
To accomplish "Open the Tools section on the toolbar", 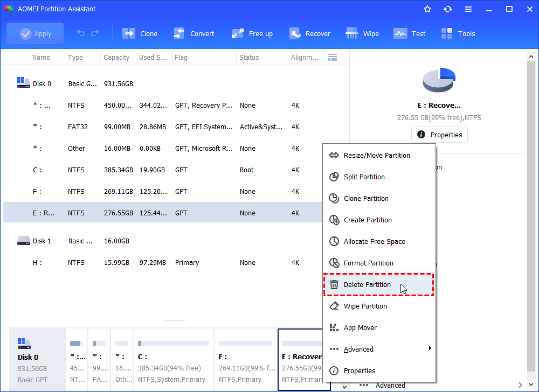I will coord(458,33).
